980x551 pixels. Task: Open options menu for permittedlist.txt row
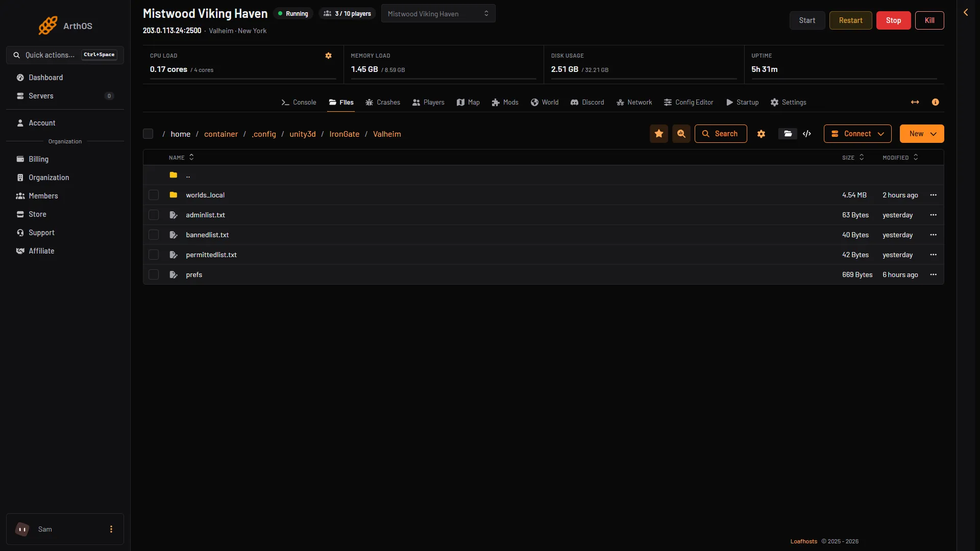(x=934, y=255)
